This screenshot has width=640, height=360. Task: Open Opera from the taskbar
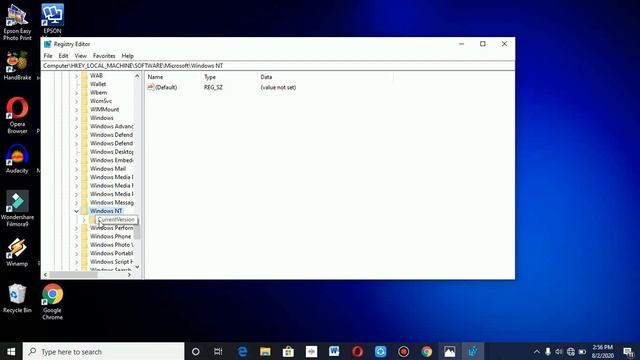pos(358,351)
